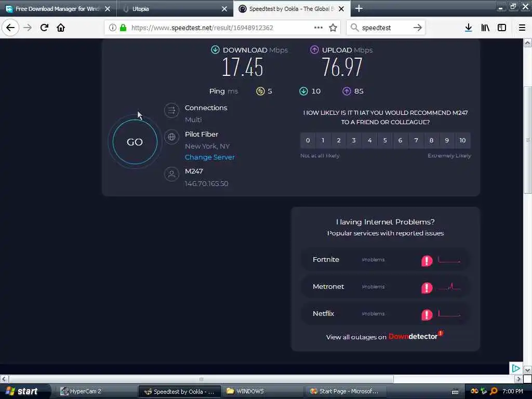Click the Netflix red alert icon

click(427, 315)
